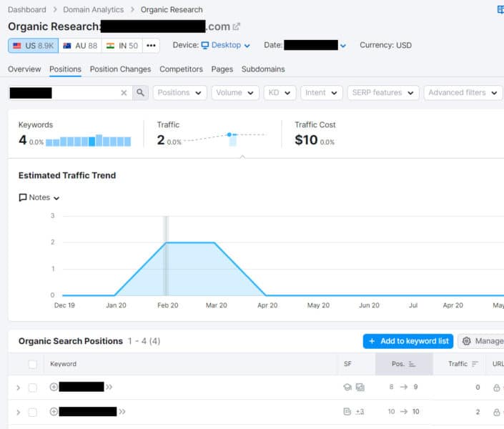Image resolution: width=504 pixels, height=429 pixels.
Task: Open the three-dots more countries button
Action: coord(151,46)
